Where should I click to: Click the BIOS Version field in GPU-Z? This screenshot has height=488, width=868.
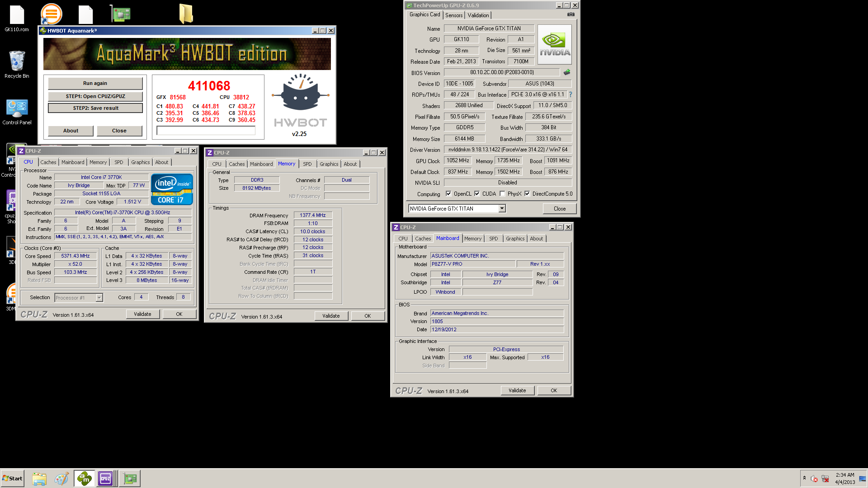502,72
